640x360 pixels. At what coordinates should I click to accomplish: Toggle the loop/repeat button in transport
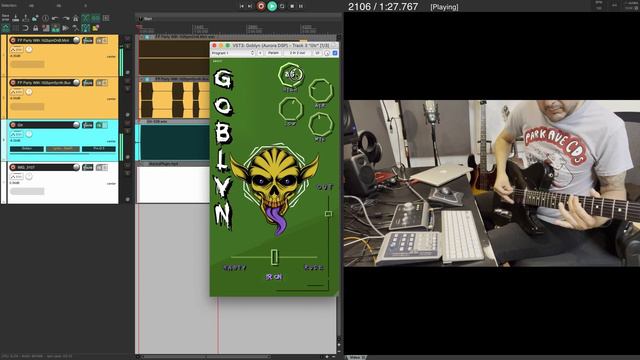coord(282,6)
